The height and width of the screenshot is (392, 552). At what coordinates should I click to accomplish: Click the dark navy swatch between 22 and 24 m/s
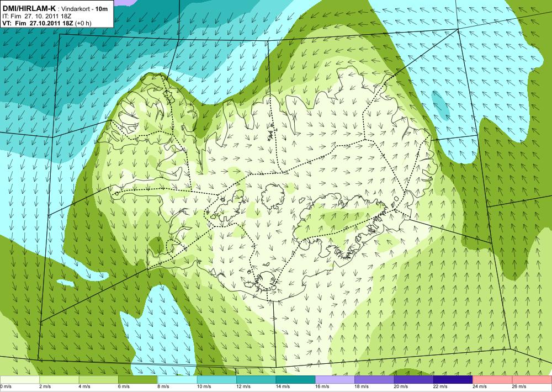click(x=453, y=379)
